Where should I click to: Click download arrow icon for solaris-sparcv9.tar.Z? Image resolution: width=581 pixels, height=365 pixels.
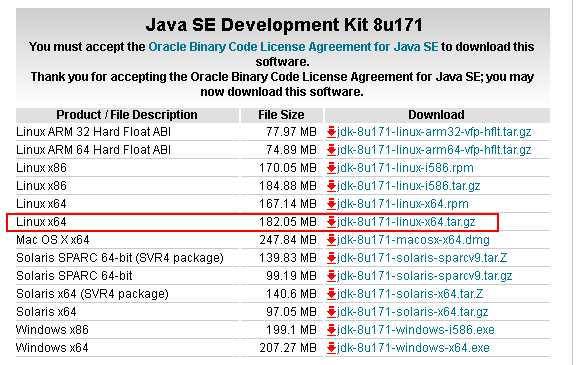331,258
